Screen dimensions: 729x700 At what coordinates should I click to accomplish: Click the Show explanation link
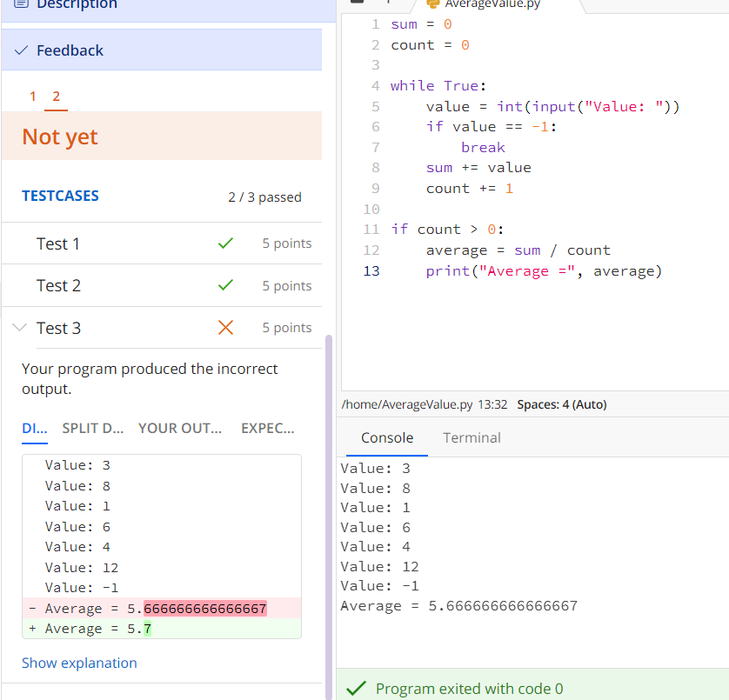[x=79, y=663]
